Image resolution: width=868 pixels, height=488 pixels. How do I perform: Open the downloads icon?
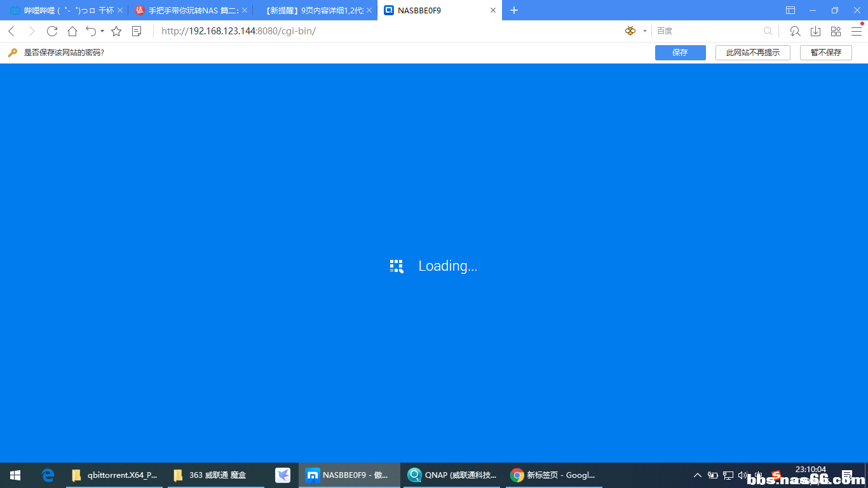pyautogui.click(x=815, y=31)
